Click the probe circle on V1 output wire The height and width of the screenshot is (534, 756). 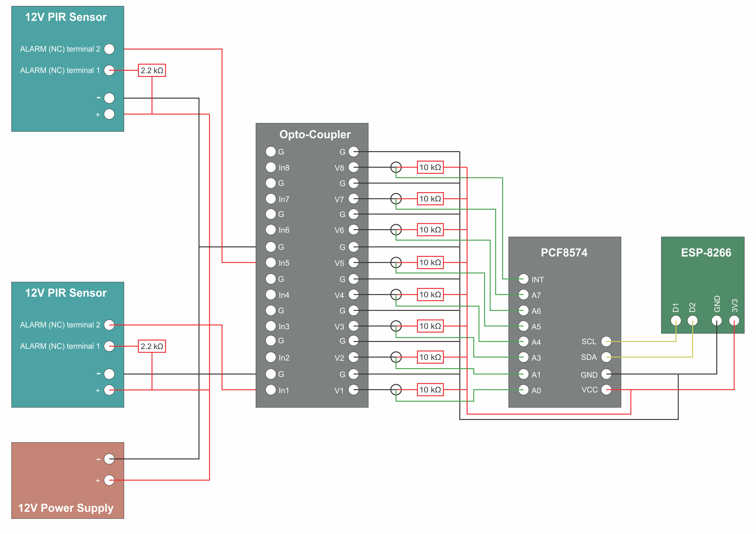point(396,390)
